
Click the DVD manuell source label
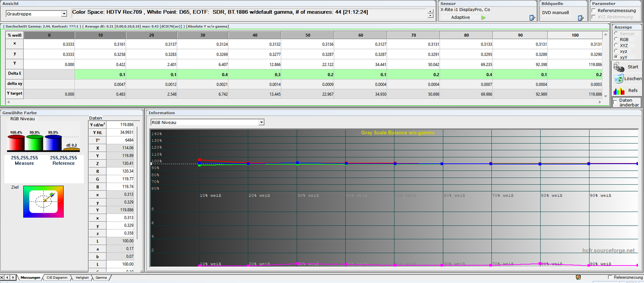coord(555,12)
